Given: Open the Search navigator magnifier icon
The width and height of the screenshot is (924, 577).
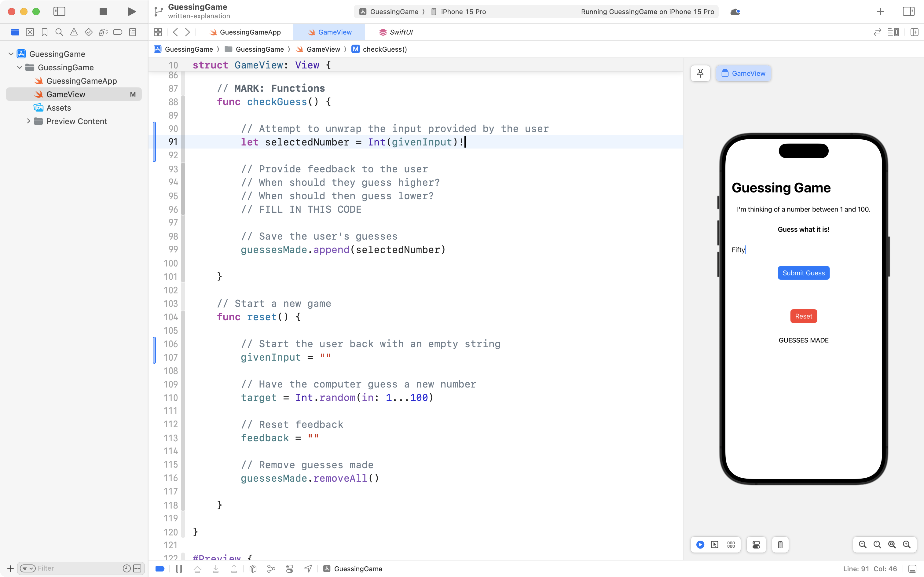Looking at the screenshot, I should click(59, 32).
